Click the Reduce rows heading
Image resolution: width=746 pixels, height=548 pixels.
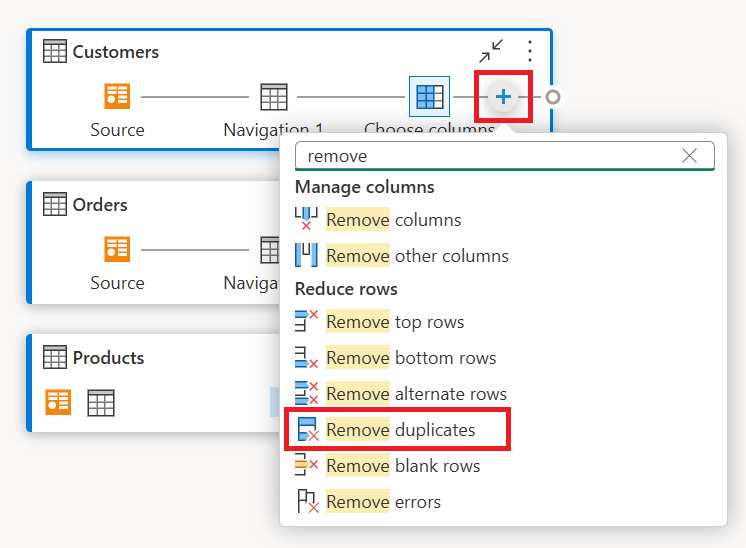tap(346, 289)
